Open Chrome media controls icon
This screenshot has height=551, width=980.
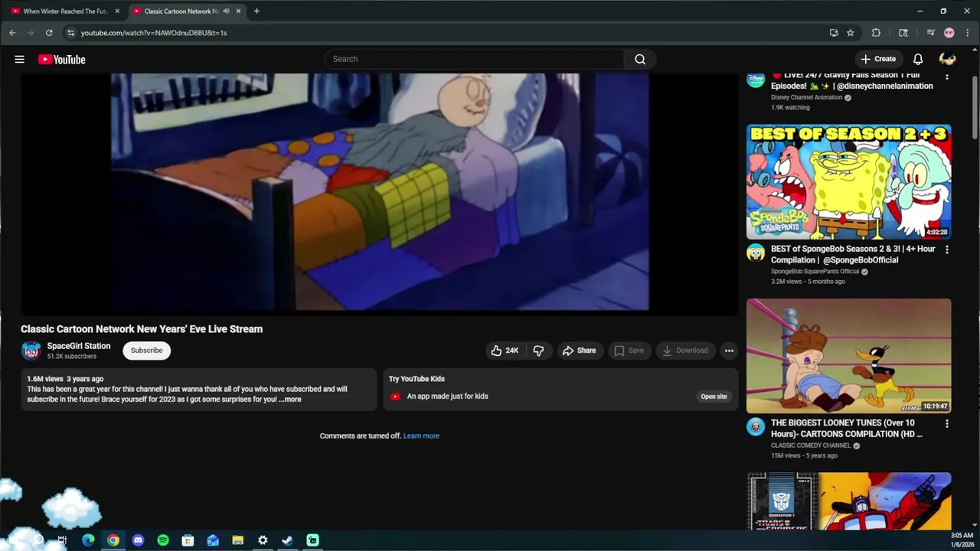point(931,33)
